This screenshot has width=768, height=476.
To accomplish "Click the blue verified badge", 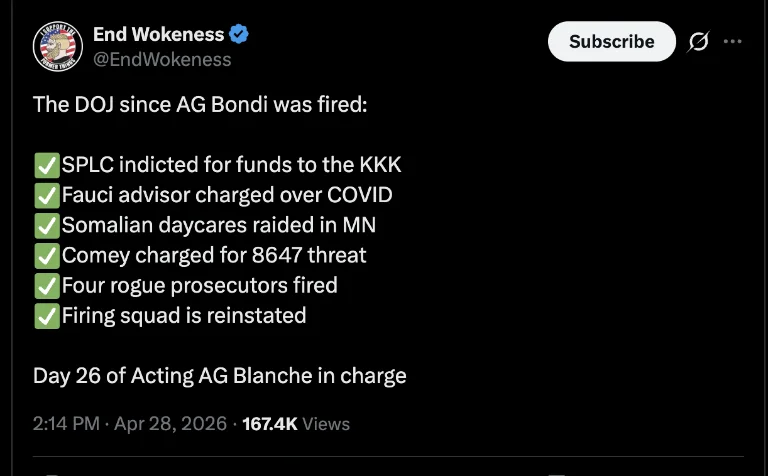I will [239, 34].
